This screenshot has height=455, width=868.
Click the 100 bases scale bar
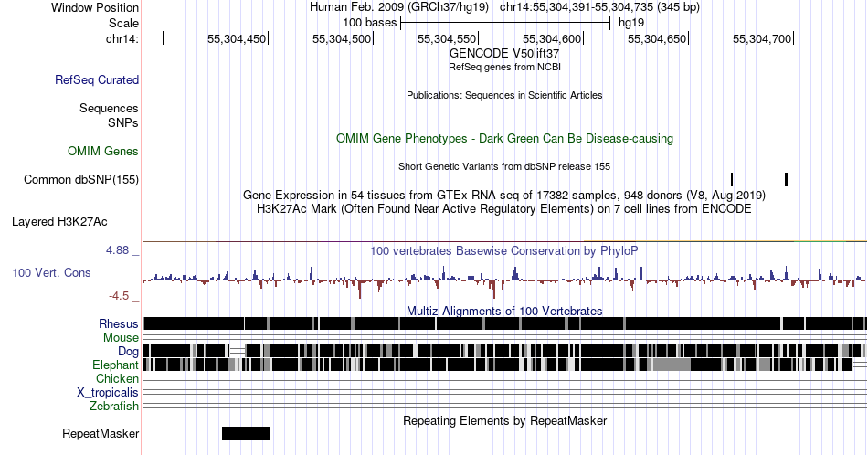pyautogui.click(x=505, y=23)
